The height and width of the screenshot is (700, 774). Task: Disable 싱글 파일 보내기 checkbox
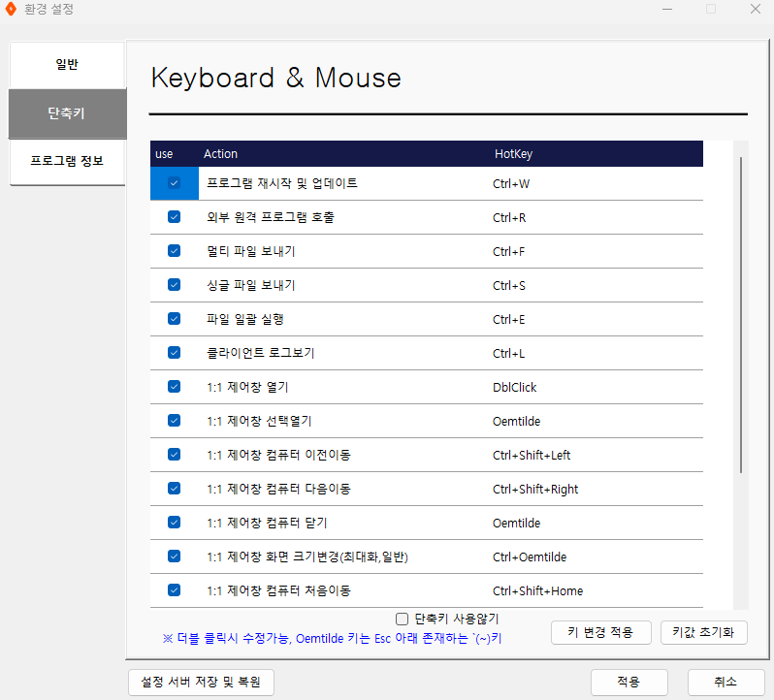174,285
